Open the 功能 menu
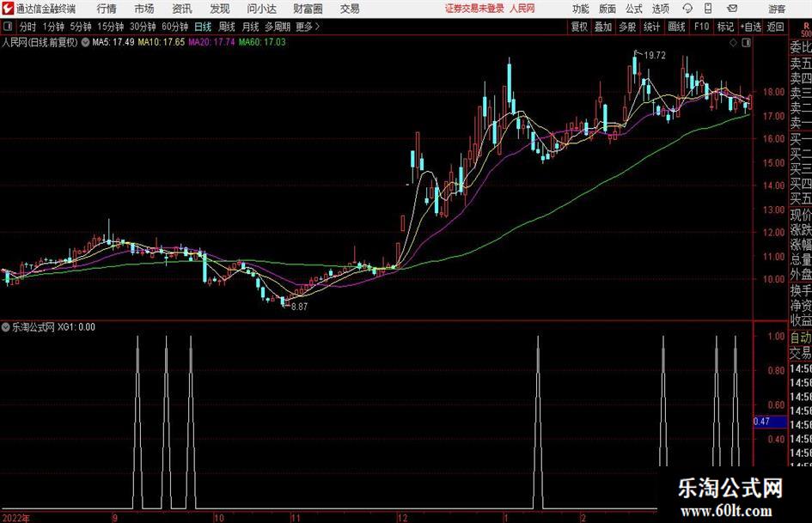The height and width of the screenshot is (523, 812). click(x=581, y=9)
